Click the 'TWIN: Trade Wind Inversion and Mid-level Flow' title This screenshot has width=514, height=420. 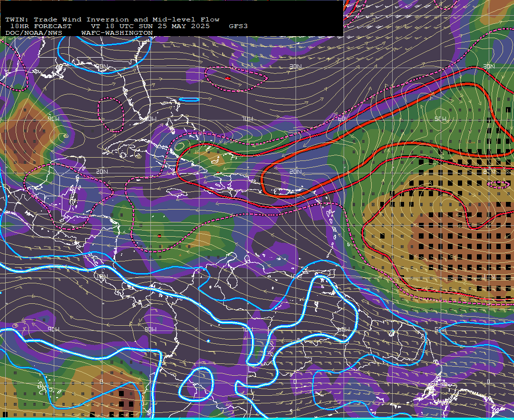[x=112, y=20]
